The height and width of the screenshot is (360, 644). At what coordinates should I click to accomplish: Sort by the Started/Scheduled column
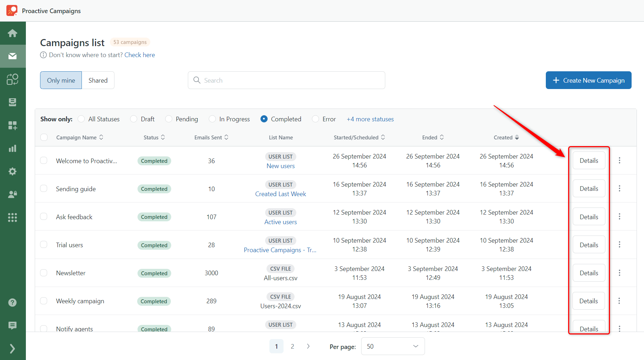pyautogui.click(x=359, y=137)
